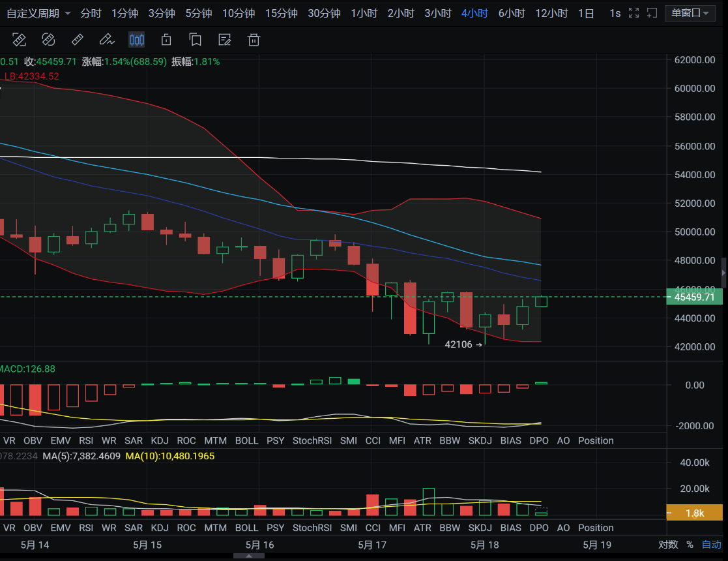Pick AO in volume panel indicator row
The height and width of the screenshot is (561, 728).
[x=563, y=528]
